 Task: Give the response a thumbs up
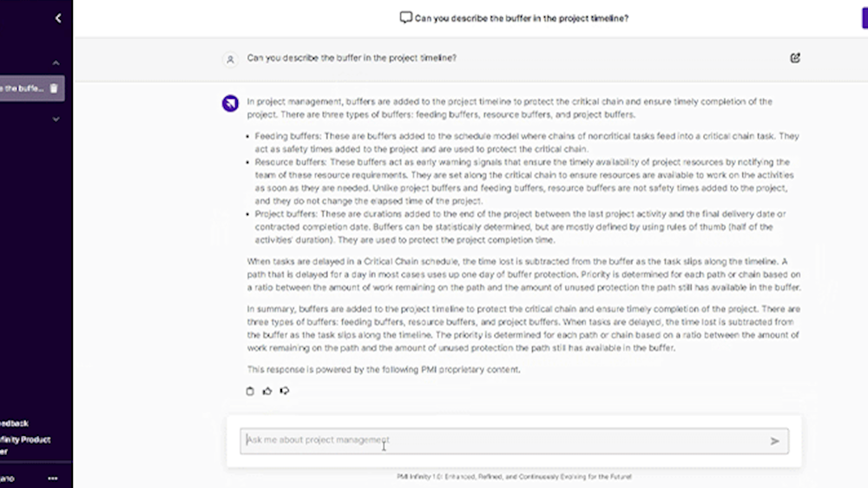[267, 391]
